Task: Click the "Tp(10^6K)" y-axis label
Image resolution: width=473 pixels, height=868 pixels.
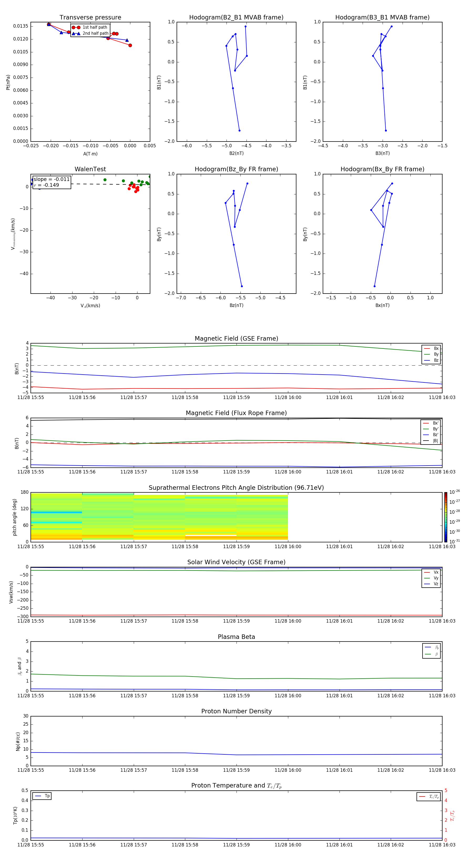Action: (15, 815)
